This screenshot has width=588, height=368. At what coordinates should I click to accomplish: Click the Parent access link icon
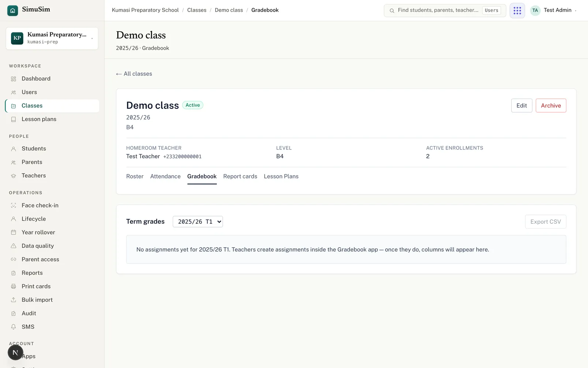click(14, 259)
